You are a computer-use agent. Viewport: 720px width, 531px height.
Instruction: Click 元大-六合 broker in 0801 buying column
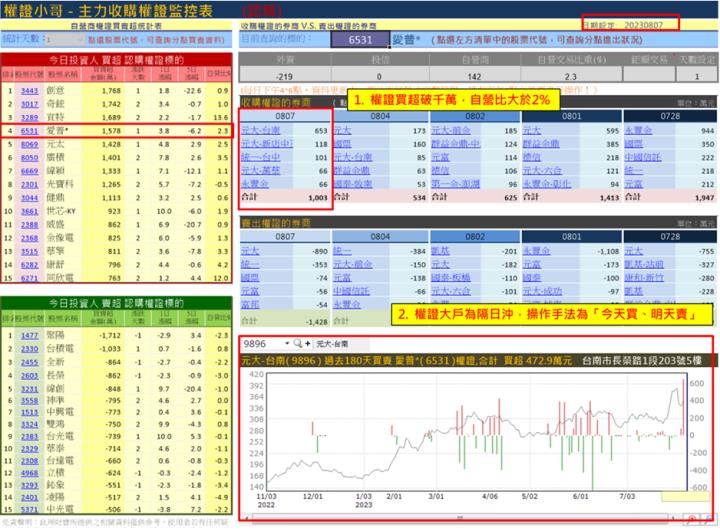coord(542,170)
